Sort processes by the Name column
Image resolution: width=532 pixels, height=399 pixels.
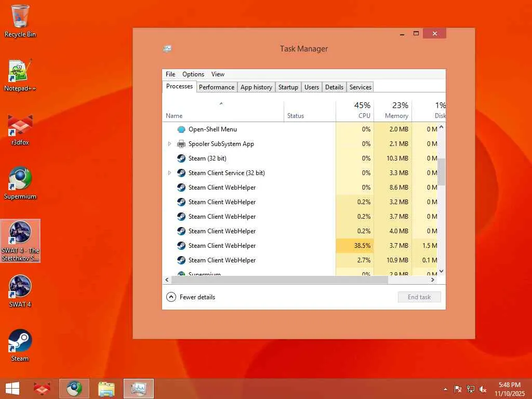[x=223, y=111]
